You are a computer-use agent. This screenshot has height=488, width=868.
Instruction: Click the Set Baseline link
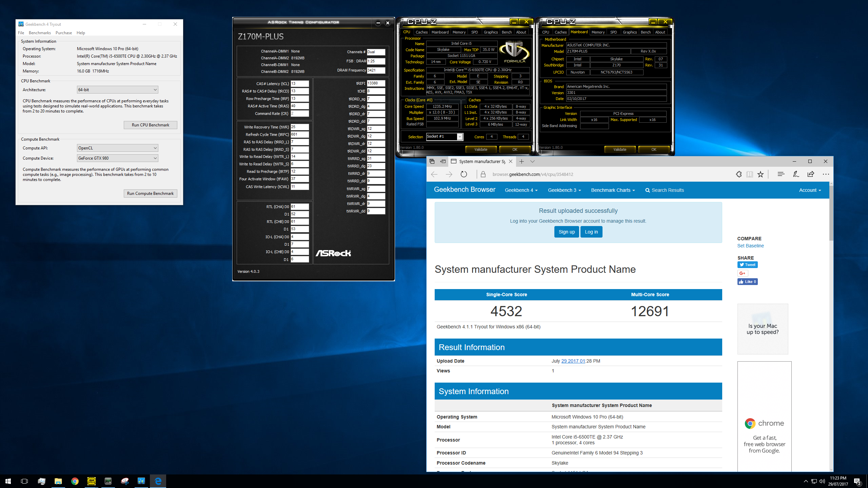[x=750, y=246]
